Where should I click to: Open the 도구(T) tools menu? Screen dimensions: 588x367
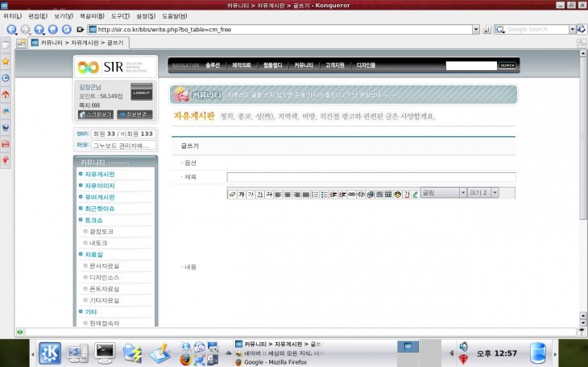[x=120, y=16]
